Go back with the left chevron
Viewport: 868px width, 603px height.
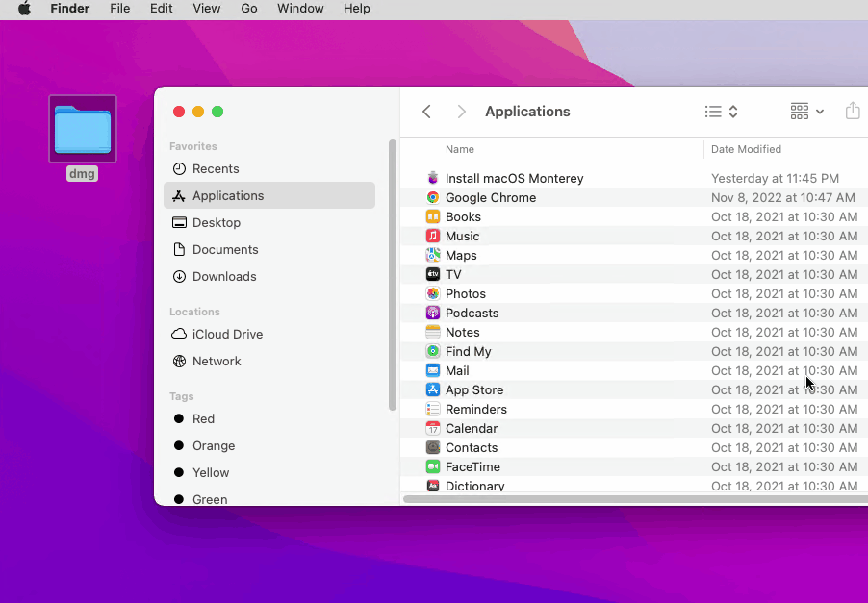tap(426, 112)
